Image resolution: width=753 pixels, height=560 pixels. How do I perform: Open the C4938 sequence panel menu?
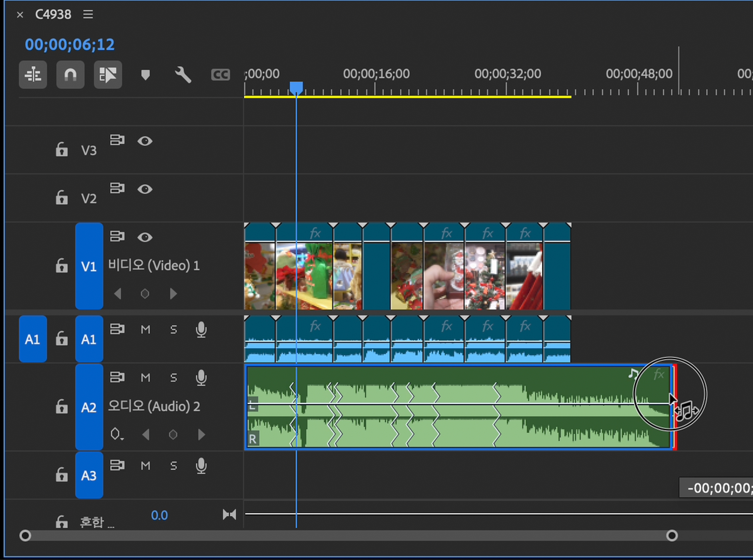(88, 14)
